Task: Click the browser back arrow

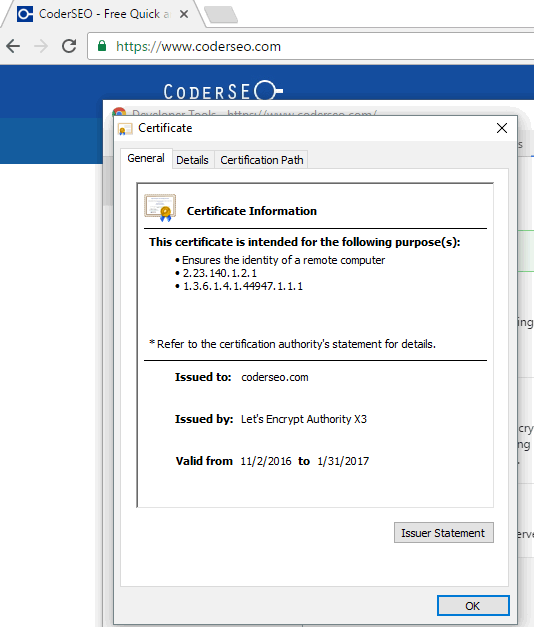Action: point(13,46)
